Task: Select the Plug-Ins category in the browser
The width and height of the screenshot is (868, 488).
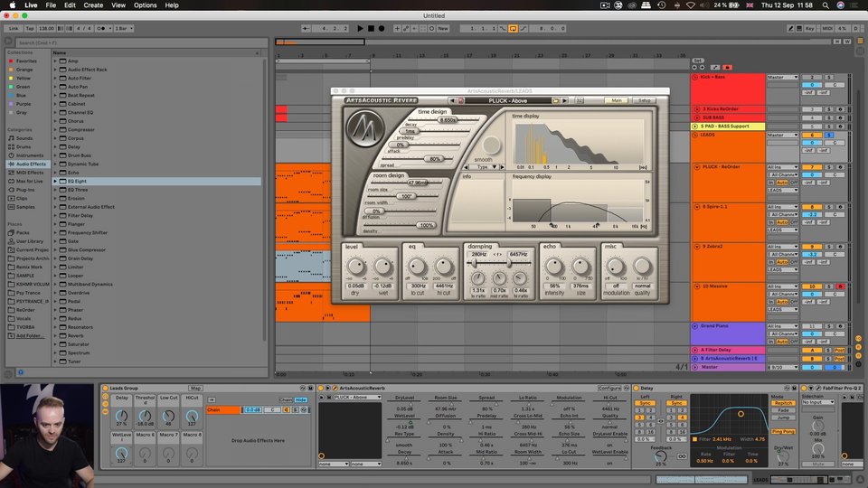Action: [25, 190]
